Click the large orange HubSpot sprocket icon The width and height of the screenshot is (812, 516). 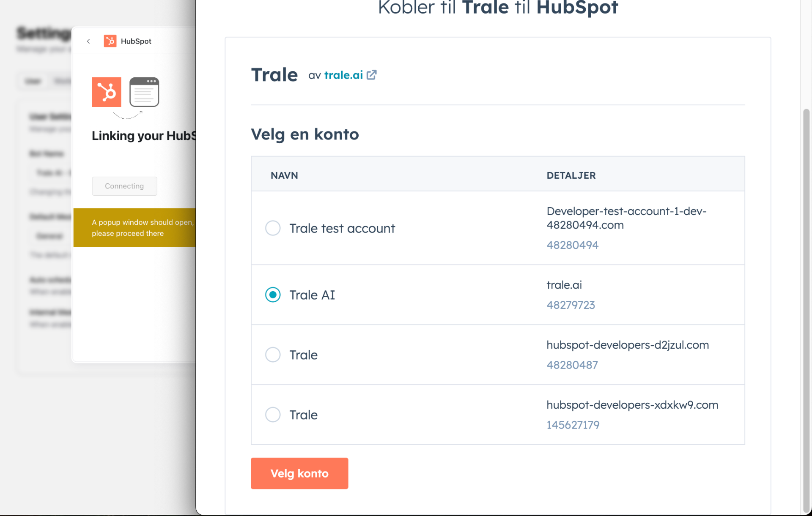click(x=107, y=92)
